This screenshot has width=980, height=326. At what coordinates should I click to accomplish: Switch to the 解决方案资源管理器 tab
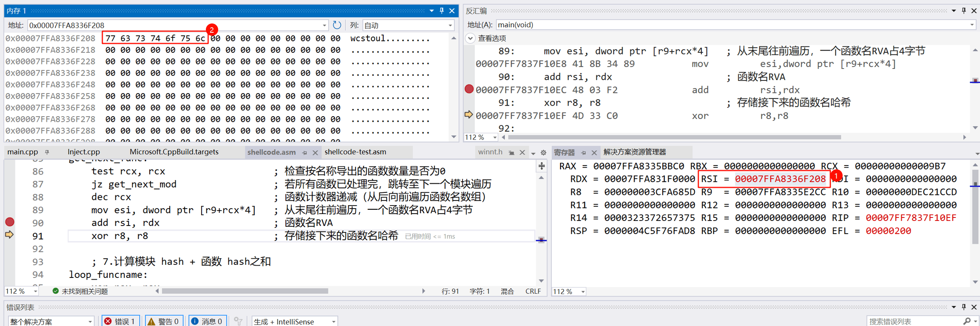click(634, 152)
